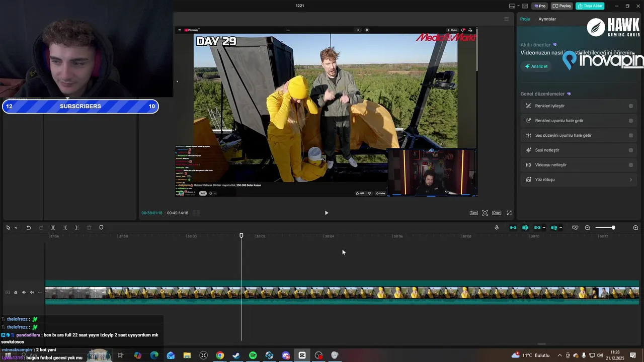This screenshot has height=362, width=644.
Task: Delete the left side of clip
Action: [65, 228]
